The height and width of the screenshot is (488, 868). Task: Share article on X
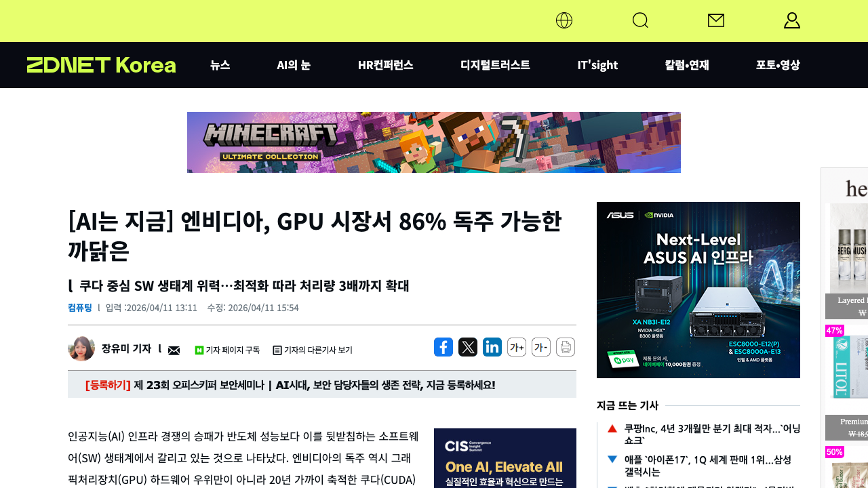pyautogui.click(x=468, y=347)
